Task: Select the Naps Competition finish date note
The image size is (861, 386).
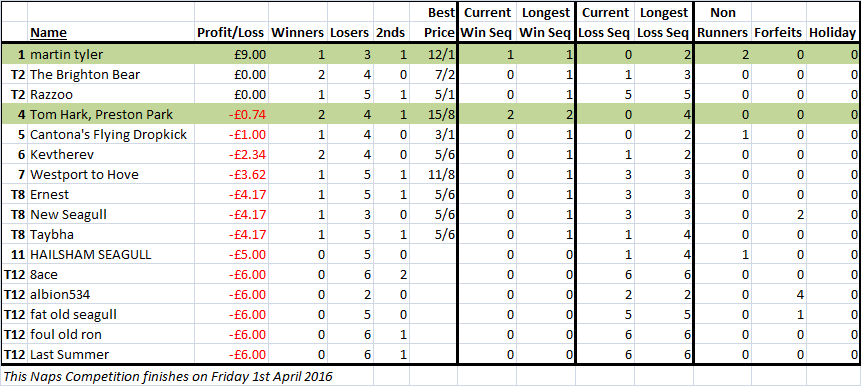Action: [x=167, y=377]
